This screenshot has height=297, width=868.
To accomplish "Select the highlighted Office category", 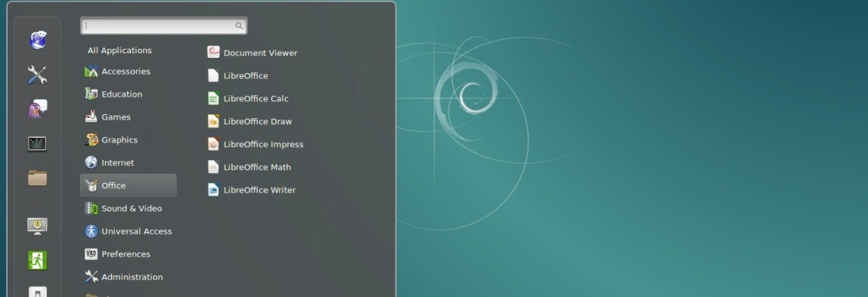I will coord(129,185).
